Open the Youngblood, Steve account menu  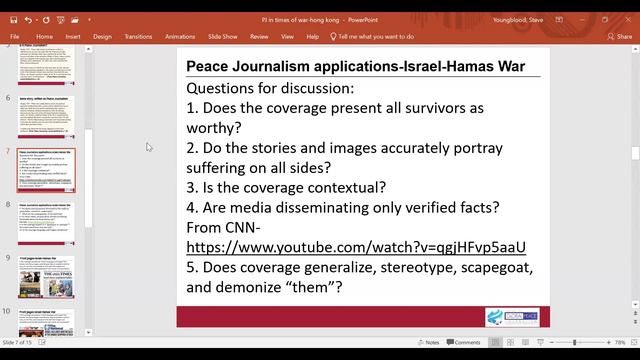pos(518,20)
